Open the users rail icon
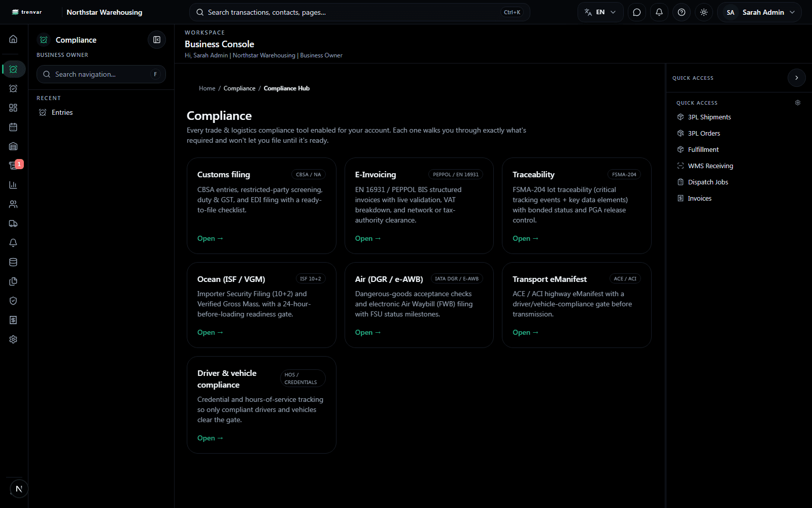812x508 pixels. (13, 204)
